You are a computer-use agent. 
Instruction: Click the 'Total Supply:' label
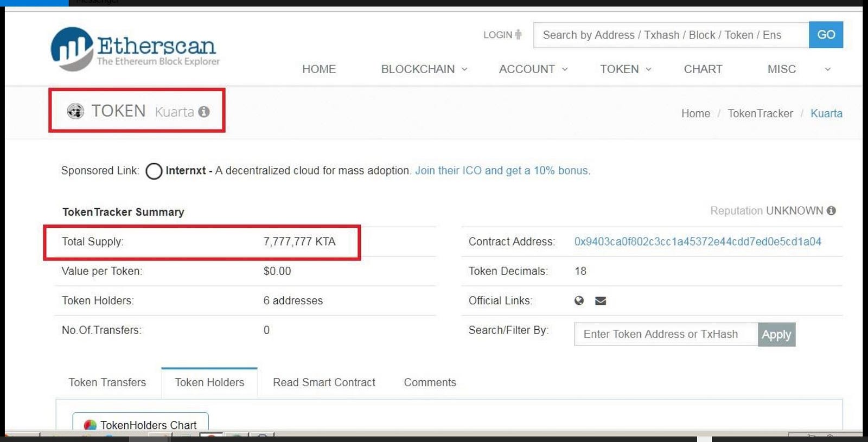coord(93,241)
